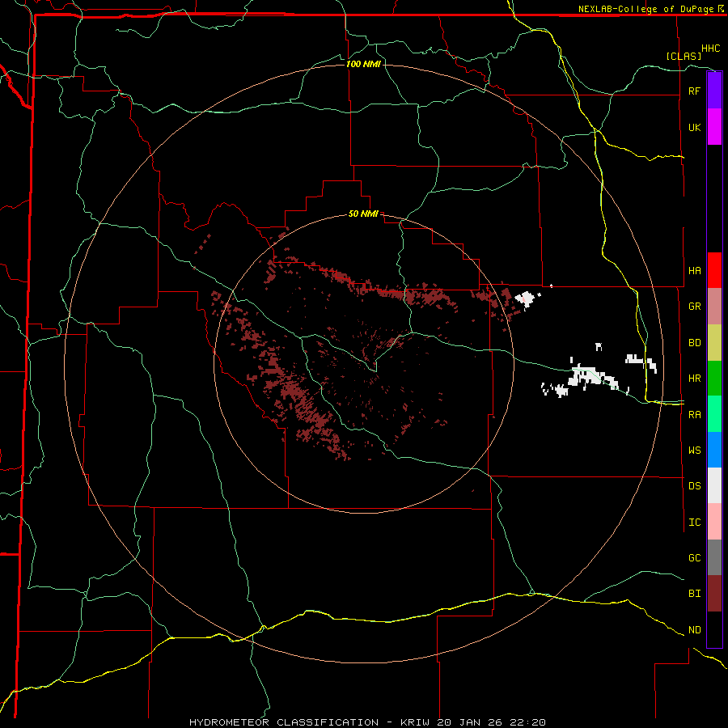The height and width of the screenshot is (728, 728).
Task: Click the GR legend label
Action: pos(694,307)
